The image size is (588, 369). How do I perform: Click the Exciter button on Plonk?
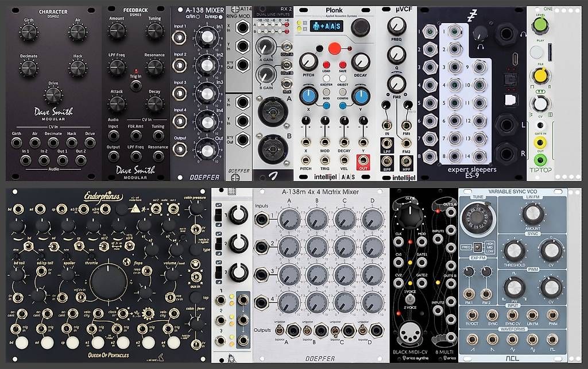(x=326, y=78)
